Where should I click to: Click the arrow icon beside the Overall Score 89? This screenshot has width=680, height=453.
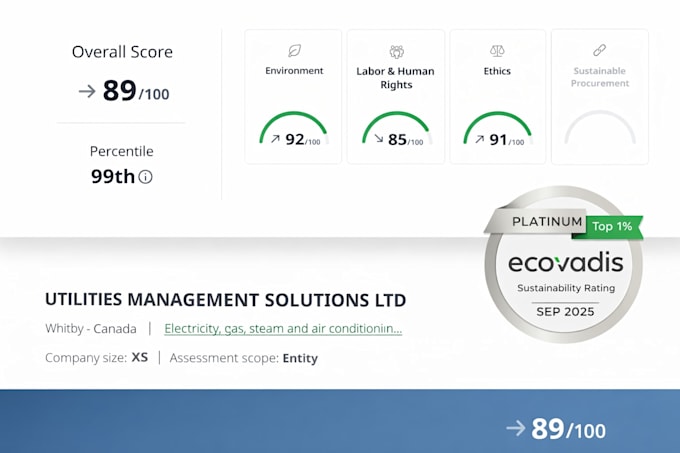coord(87,91)
